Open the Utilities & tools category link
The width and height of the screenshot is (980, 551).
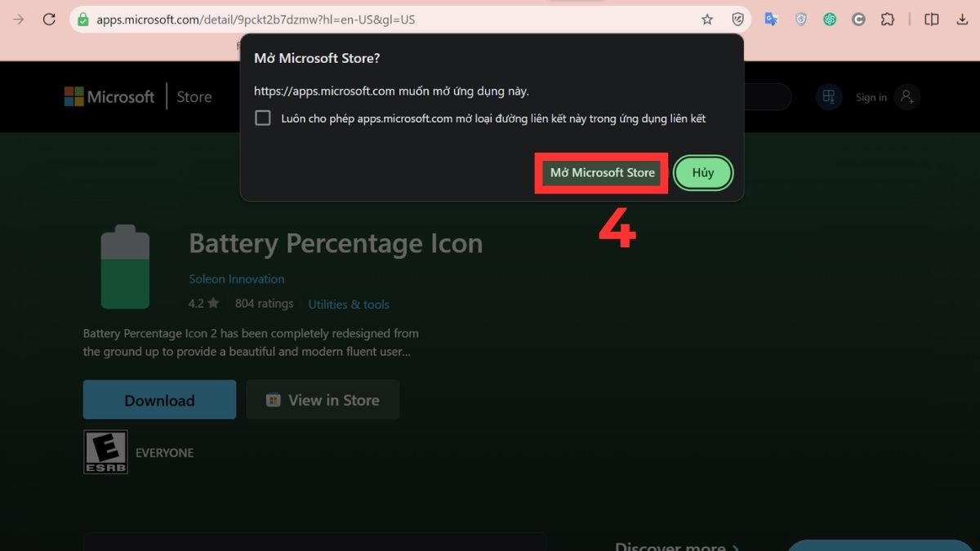pyautogui.click(x=349, y=304)
